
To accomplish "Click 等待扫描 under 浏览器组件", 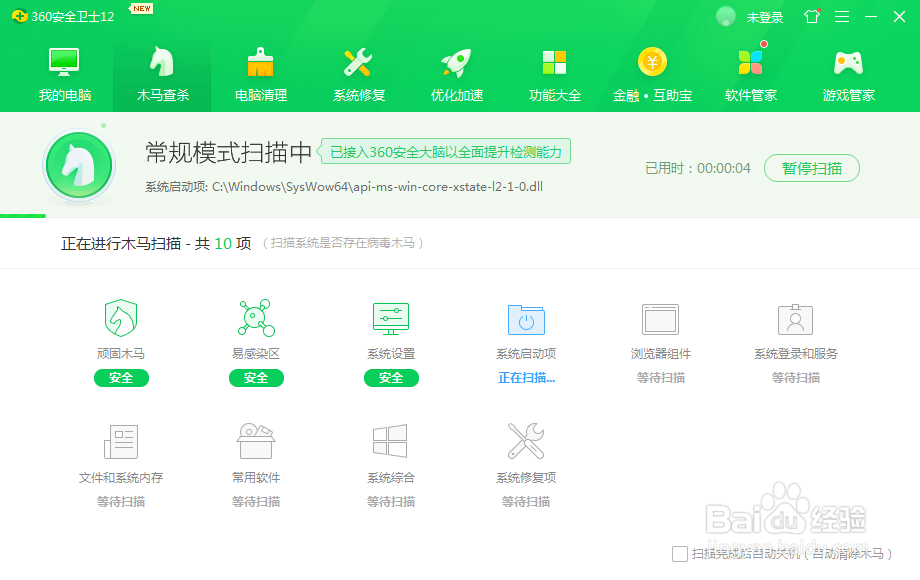I will pos(661,378).
